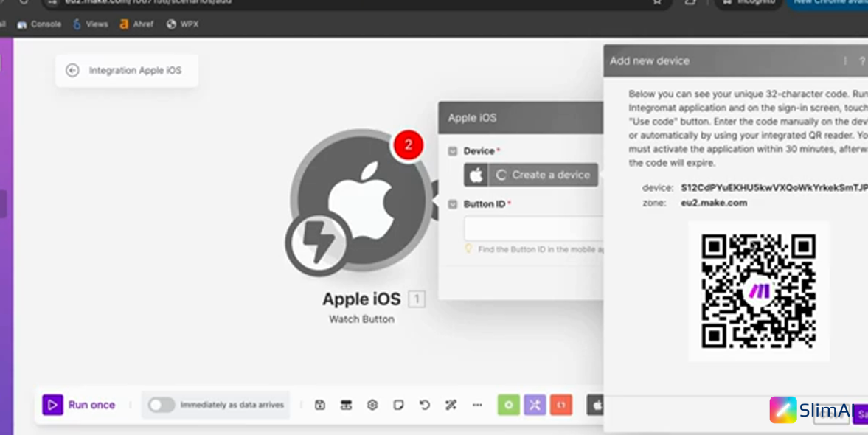
Task: Click the module number box labeled 1
Action: (x=417, y=299)
